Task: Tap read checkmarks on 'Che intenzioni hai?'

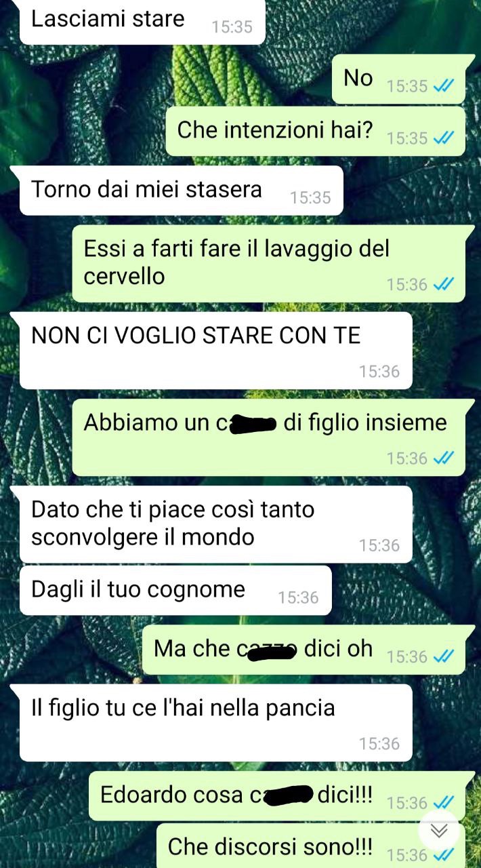Action: pyautogui.click(x=444, y=138)
